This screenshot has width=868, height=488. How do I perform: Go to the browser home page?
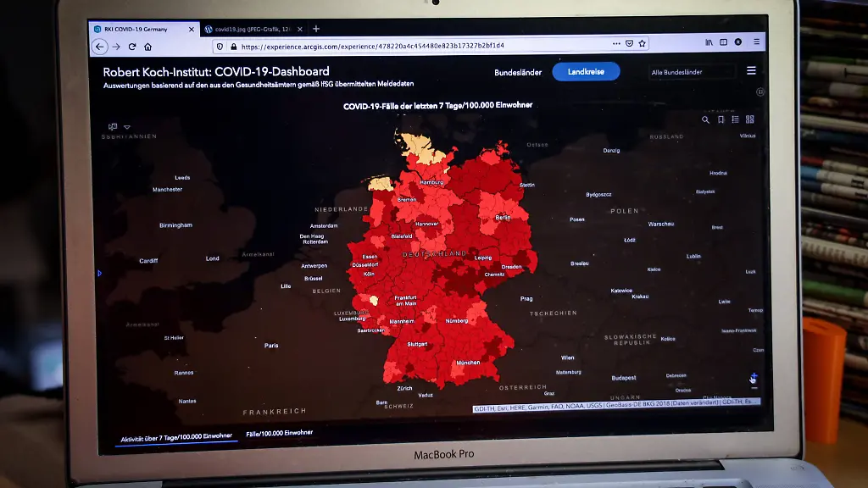tap(147, 47)
